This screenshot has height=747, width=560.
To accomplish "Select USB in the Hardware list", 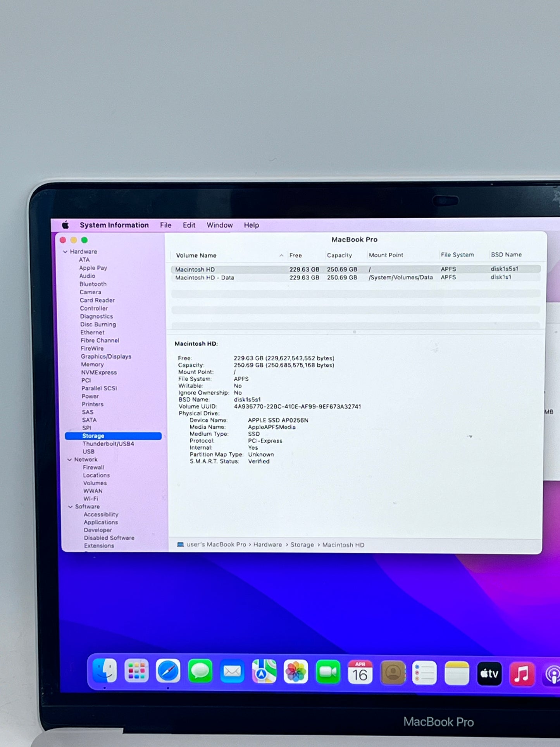I will point(88,452).
